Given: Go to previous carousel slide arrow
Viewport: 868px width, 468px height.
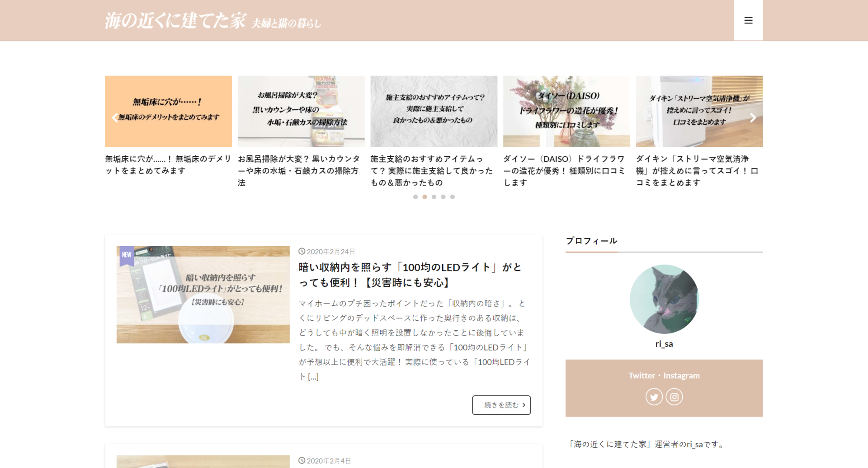Looking at the screenshot, I should pyautogui.click(x=115, y=117).
